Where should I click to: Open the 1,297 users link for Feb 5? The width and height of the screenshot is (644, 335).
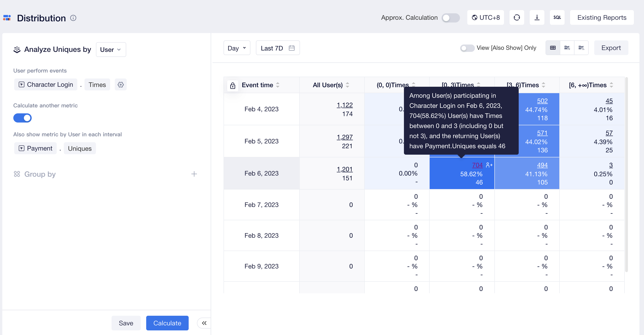pos(344,137)
